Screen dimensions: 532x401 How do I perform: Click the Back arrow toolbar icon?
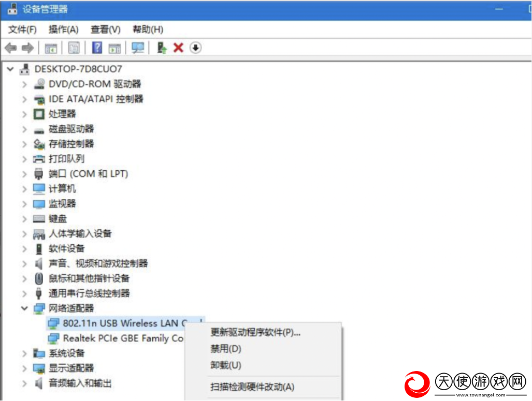click(x=11, y=48)
